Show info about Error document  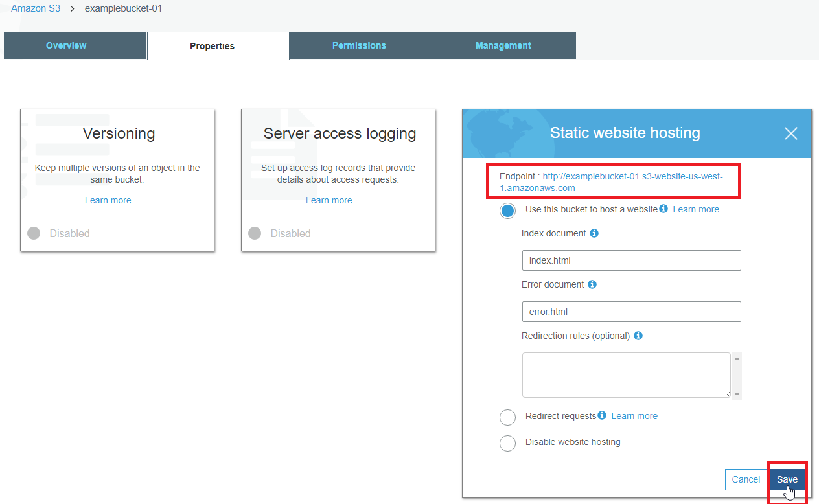[x=592, y=284]
